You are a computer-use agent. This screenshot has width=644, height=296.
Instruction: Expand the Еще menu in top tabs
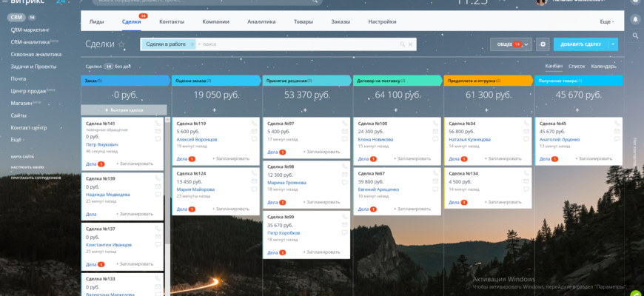607,21
